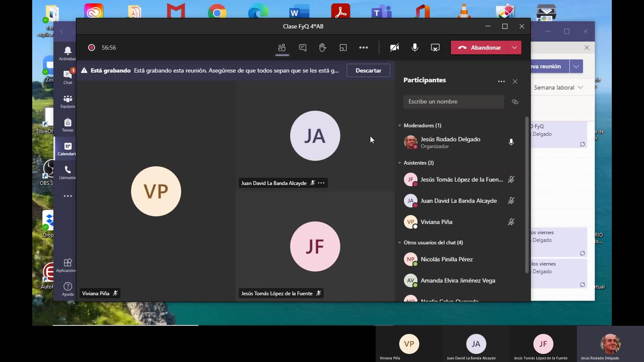This screenshot has width=644, height=362.
Task: Expand the Abandonar dropdown arrow
Action: tap(515, 48)
